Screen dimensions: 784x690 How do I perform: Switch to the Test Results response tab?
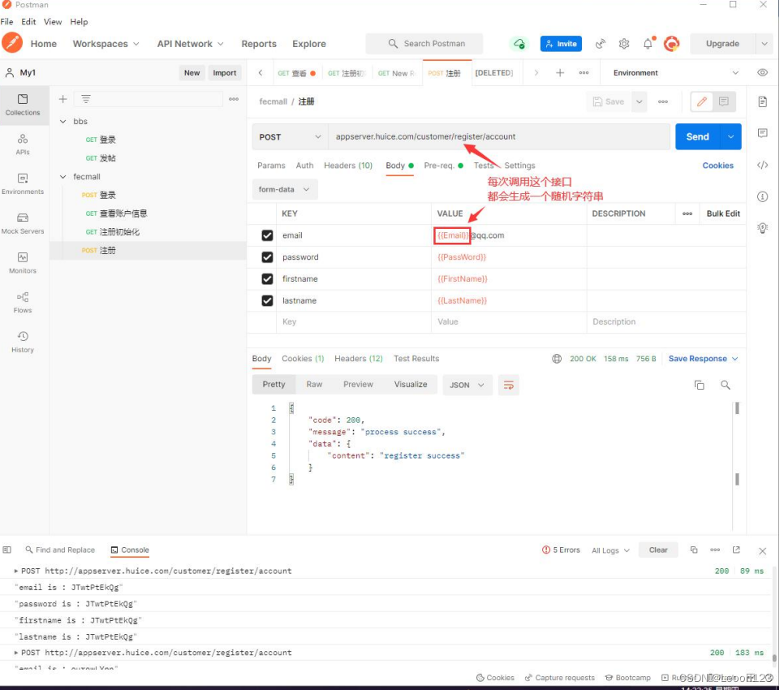[416, 359]
